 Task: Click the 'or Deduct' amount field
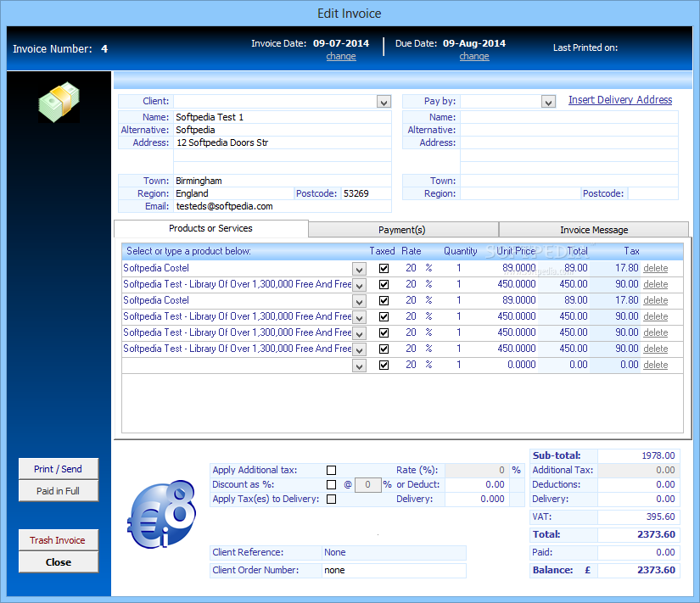[x=477, y=485]
